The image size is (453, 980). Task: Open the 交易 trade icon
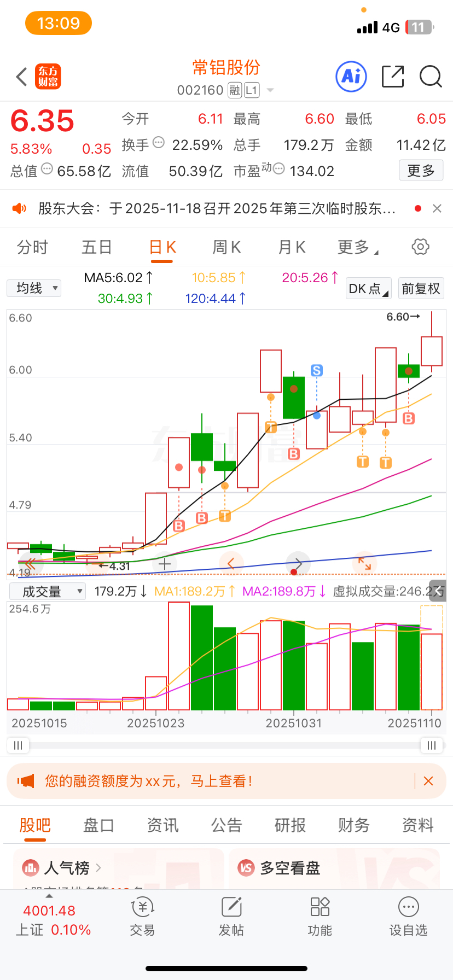143,917
